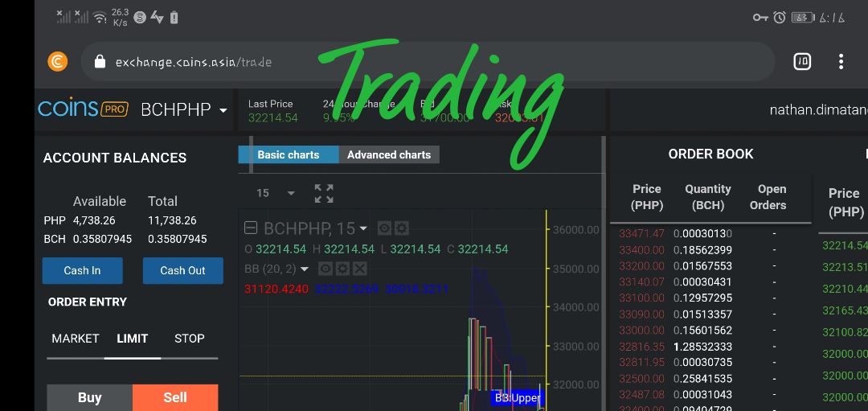868x411 pixels.
Task: Open the 15 minute interval dropdown
Action: coord(275,193)
